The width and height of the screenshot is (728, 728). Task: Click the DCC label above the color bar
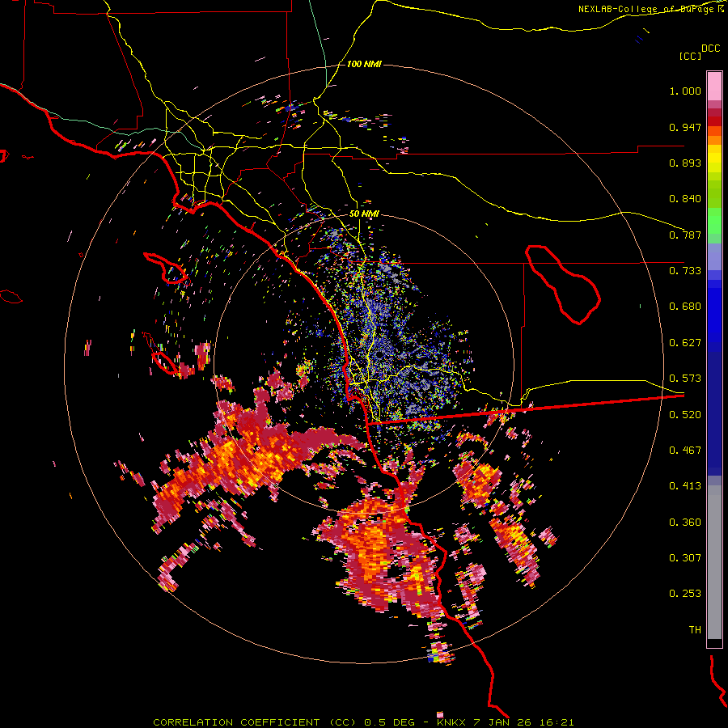711,49
